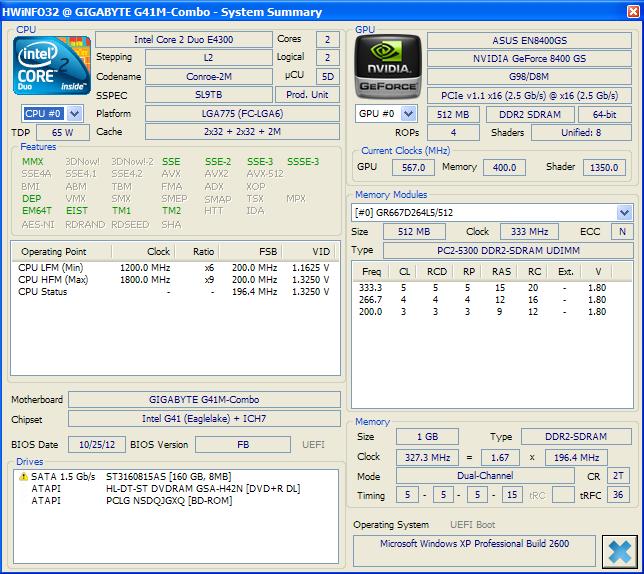Click the SSPEC SL9TB field
The width and height of the screenshot is (644, 574).
coord(209,95)
